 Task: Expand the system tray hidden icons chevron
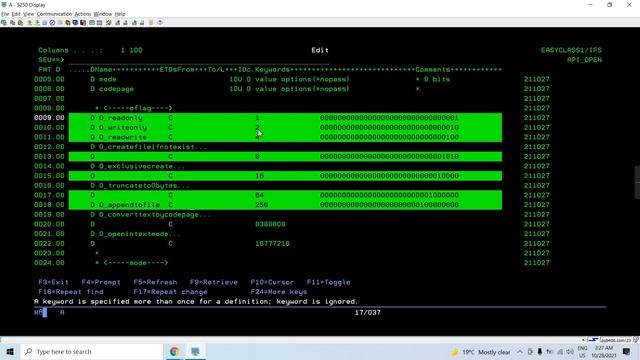[x=520, y=352]
